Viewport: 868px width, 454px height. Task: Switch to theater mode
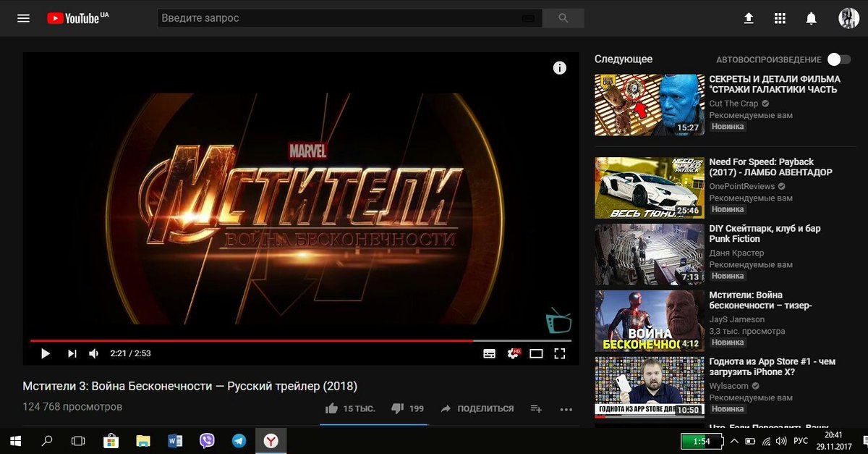[x=536, y=353]
